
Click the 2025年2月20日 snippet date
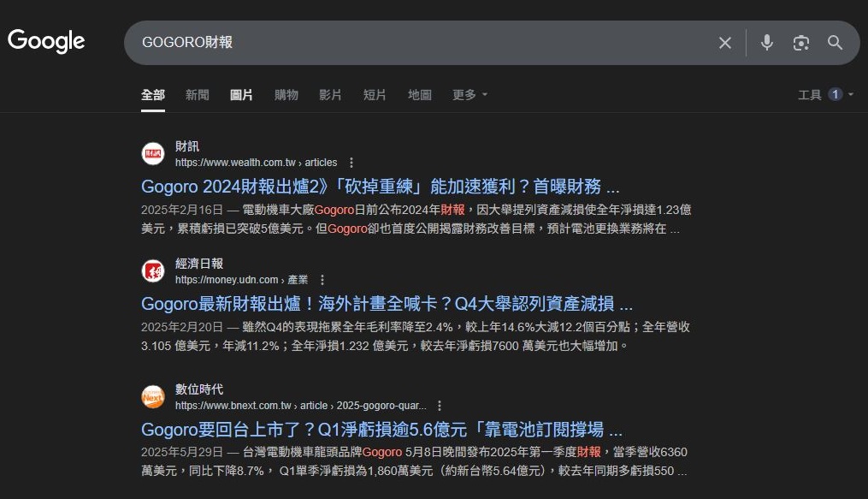[x=182, y=327]
